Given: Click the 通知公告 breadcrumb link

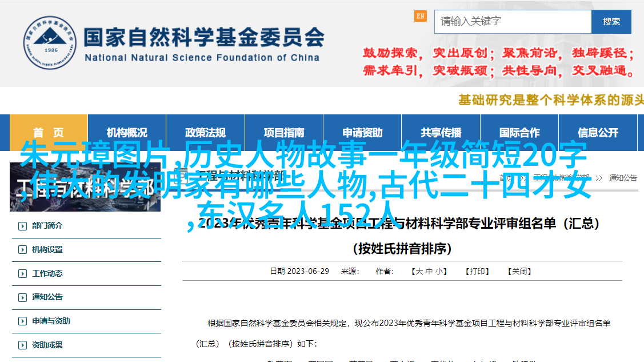Looking at the screenshot, I should (623, 178).
